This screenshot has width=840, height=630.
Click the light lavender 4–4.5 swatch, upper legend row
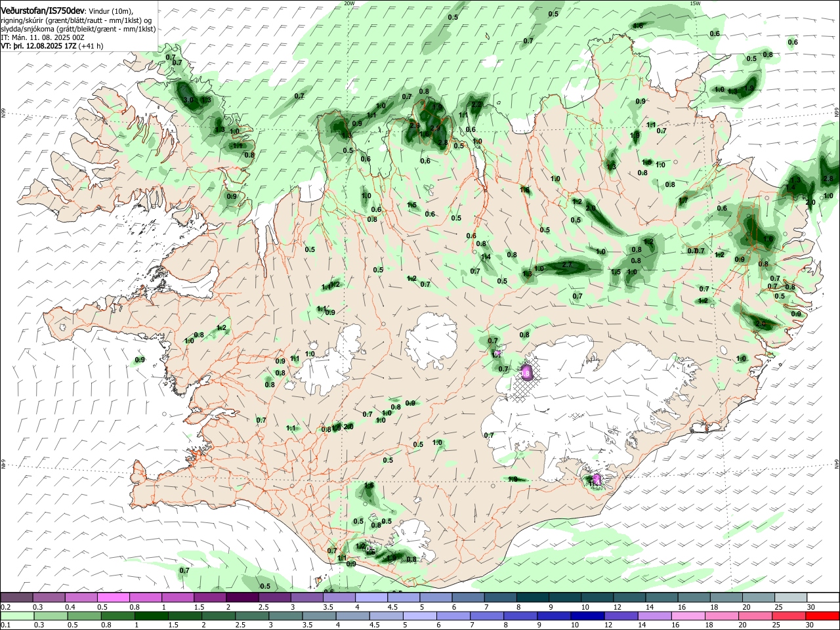point(371,598)
